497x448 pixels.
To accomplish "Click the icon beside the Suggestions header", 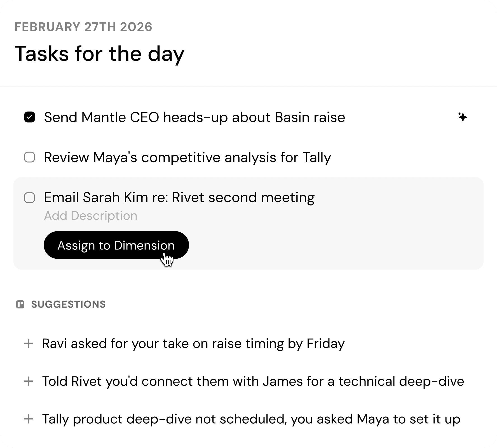I will click(x=20, y=304).
